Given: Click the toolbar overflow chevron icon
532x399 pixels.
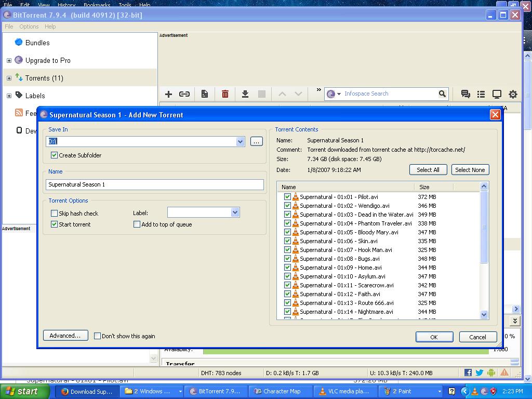Looking at the screenshot, I should click(318, 89).
